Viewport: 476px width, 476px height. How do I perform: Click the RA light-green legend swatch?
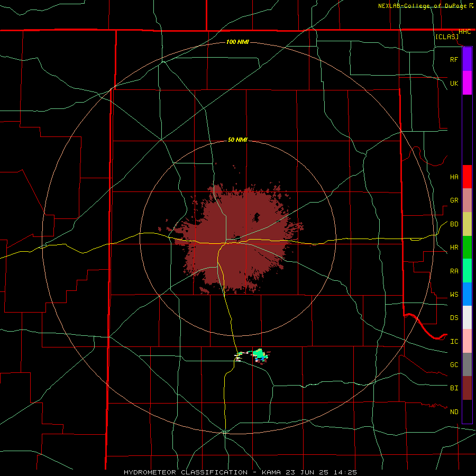click(x=467, y=271)
